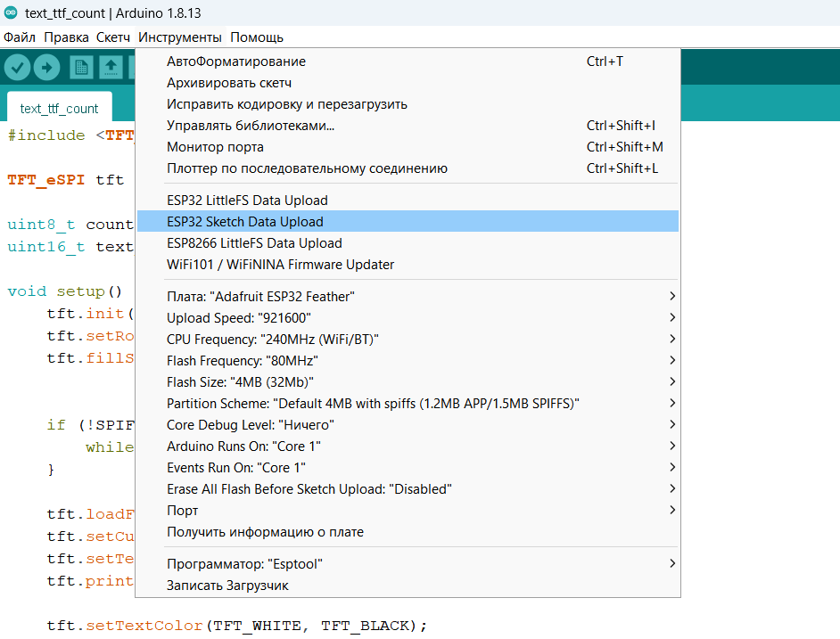Switch to the text_ttf_count tab
Viewport: 840px width, 639px height.
click(59, 109)
